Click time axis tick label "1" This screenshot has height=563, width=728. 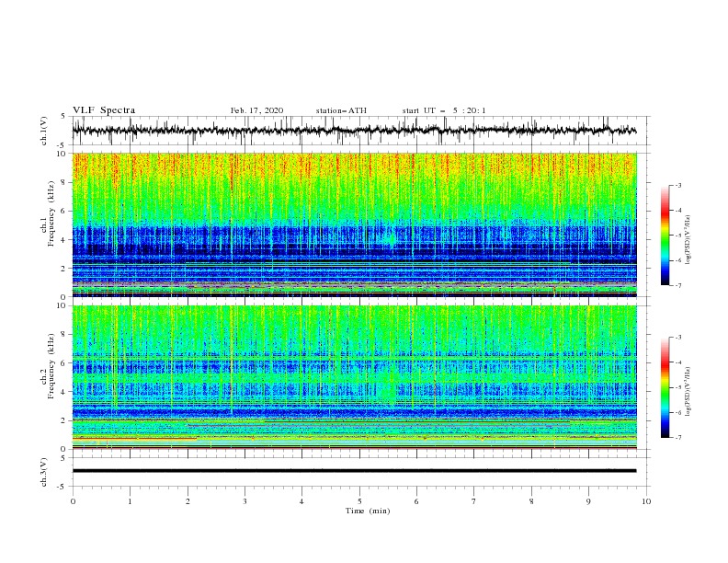pos(131,501)
